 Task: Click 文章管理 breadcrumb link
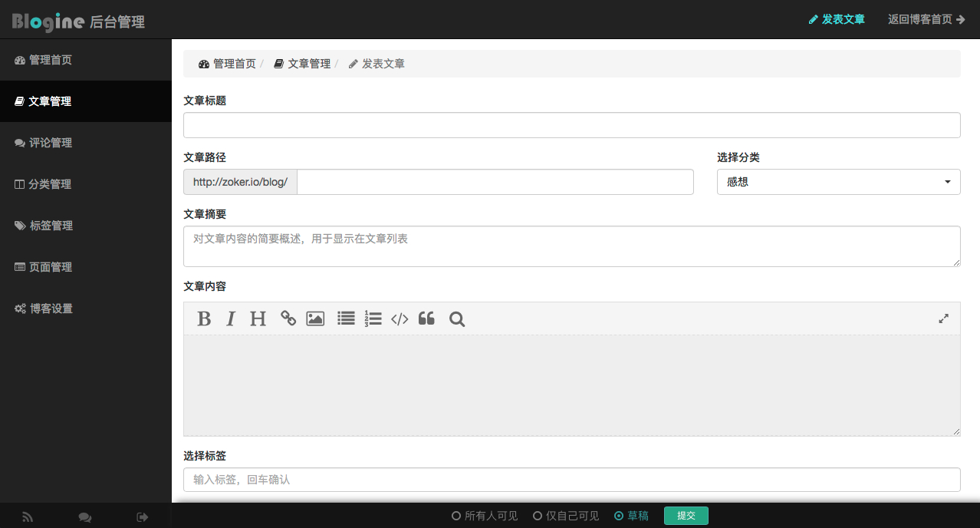(x=302, y=64)
